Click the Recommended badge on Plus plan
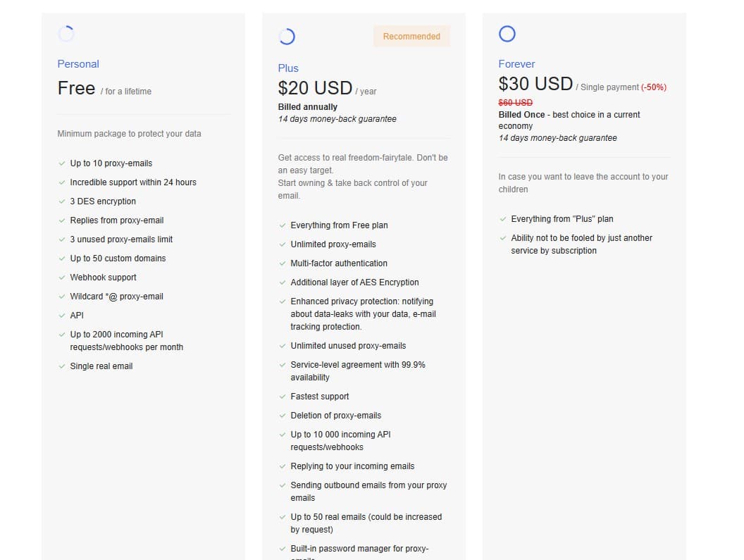Screen dimensions: 744x560 point(411,36)
